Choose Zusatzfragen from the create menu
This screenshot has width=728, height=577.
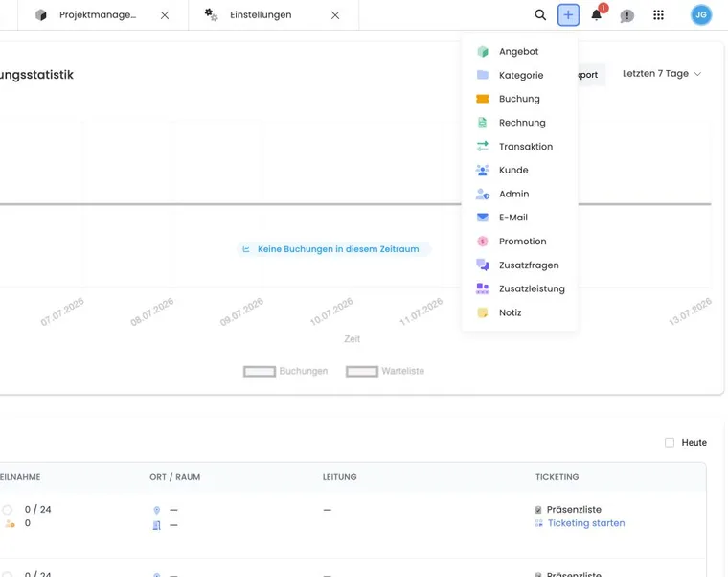click(x=519, y=265)
